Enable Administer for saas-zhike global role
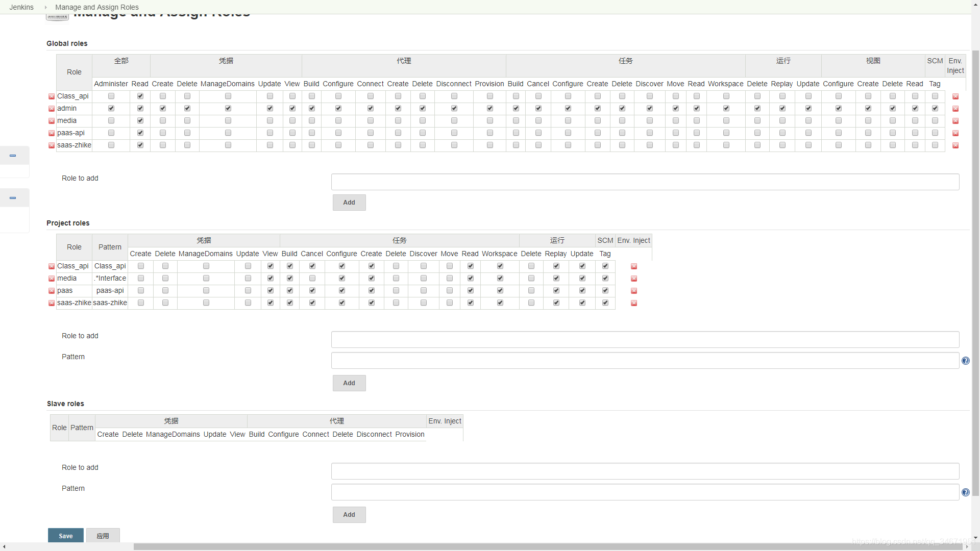This screenshot has height=551, width=980. point(111,145)
